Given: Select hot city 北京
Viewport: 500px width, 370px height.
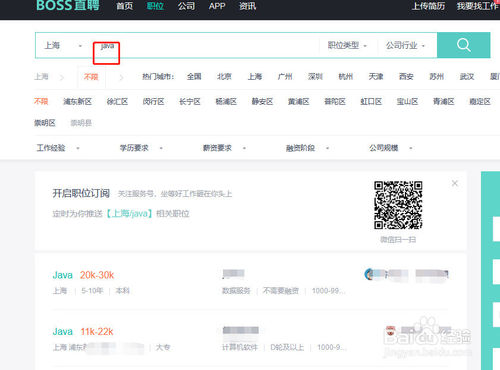Looking at the screenshot, I should point(224,77).
